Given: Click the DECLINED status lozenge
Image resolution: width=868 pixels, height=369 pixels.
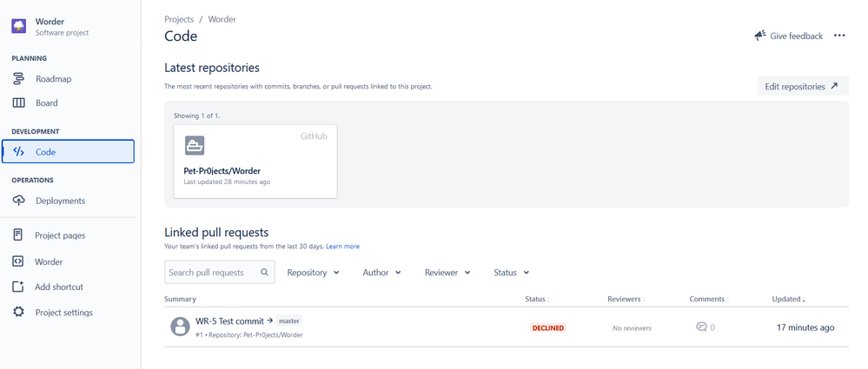Looking at the screenshot, I should 548,327.
